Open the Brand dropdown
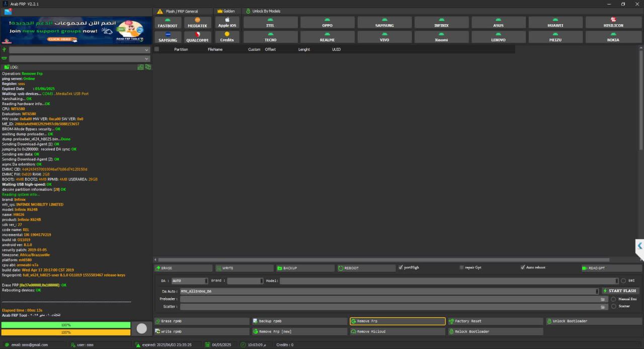Screen dimensions: 644x349 [x=245, y=281]
